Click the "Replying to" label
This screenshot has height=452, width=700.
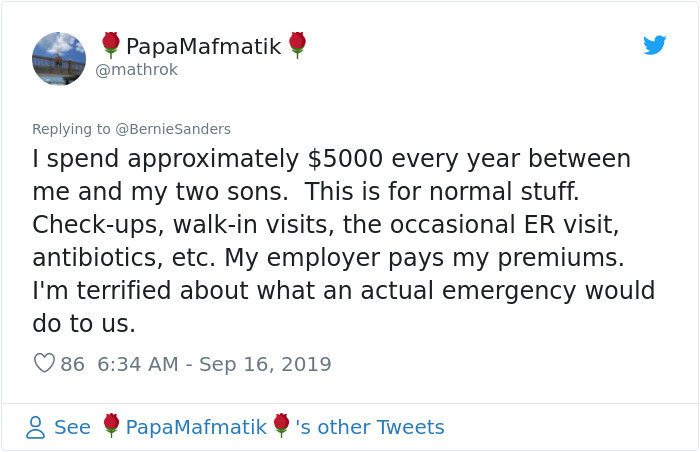point(72,128)
